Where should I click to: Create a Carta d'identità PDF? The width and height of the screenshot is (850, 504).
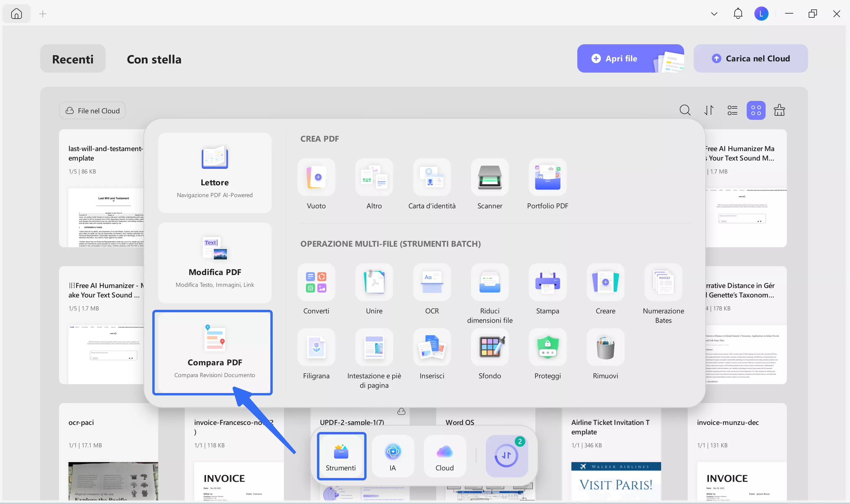(x=431, y=177)
